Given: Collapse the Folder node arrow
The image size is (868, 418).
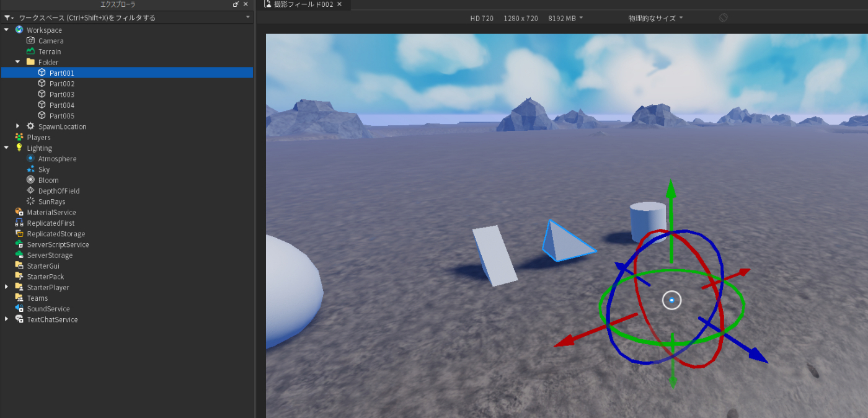Looking at the screenshot, I should [17, 62].
